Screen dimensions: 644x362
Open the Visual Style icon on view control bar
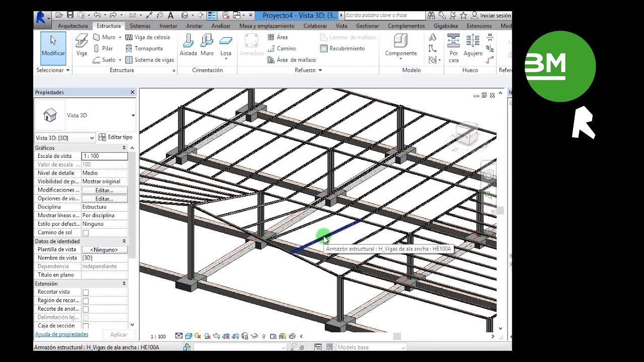coord(188,336)
